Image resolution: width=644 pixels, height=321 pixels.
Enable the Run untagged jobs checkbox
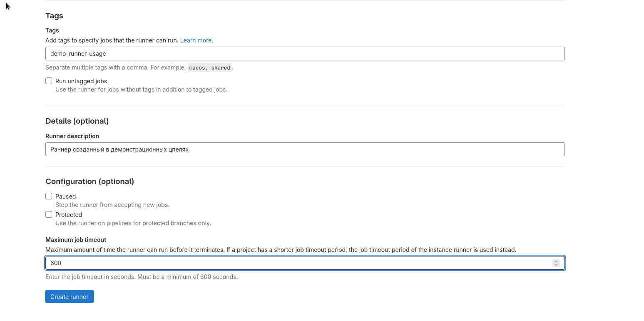[49, 81]
